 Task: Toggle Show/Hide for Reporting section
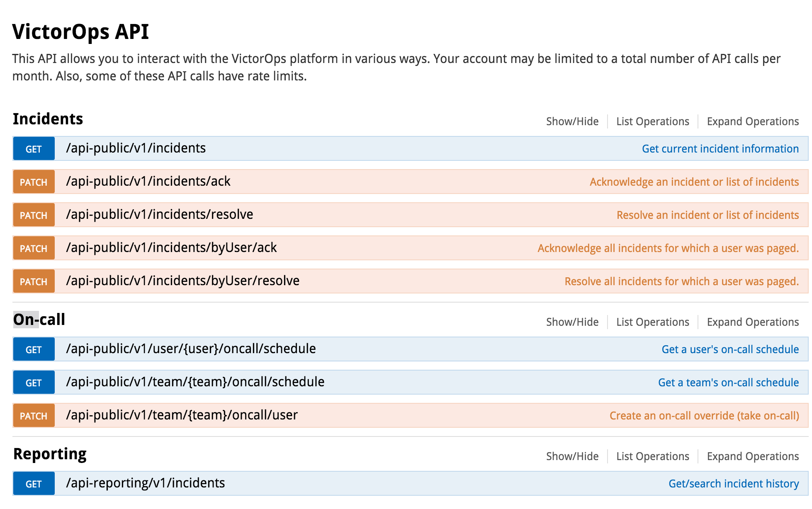click(572, 456)
